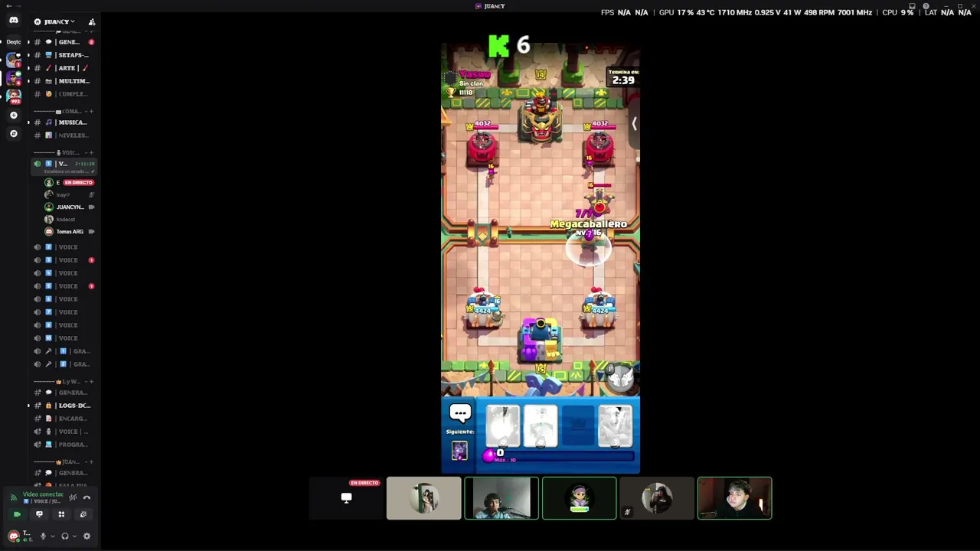The height and width of the screenshot is (551, 980).
Task: Click the Video conectado status link
Action: [44, 494]
